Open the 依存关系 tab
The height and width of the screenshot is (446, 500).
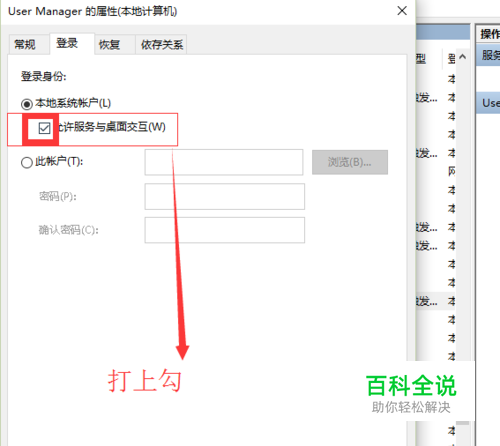(x=161, y=44)
